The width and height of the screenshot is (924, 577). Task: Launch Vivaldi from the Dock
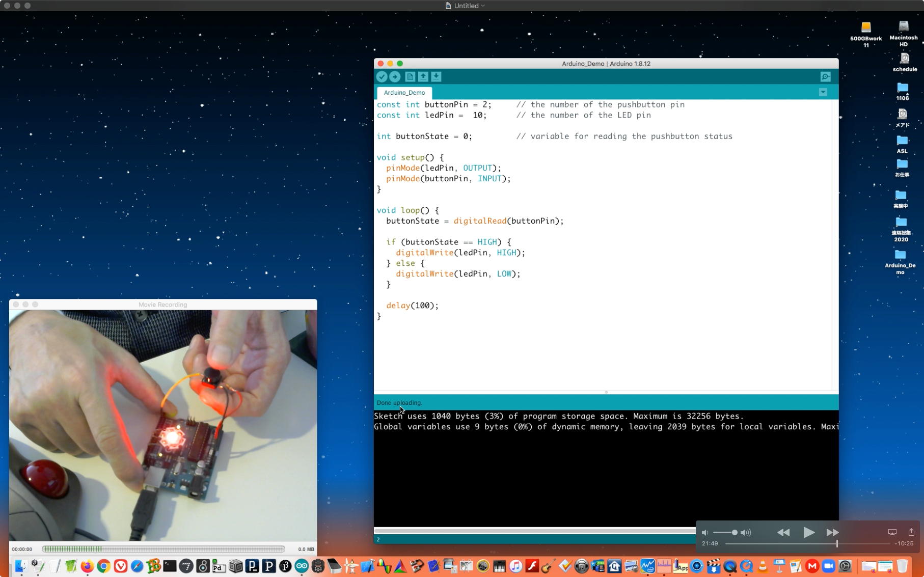121,566
